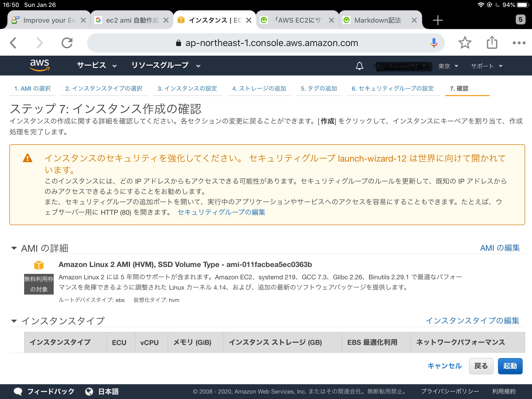The width and height of the screenshot is (532, 399).
Task: Switch to the 'Markdown記法' browser tab
Action: (381, 20)
